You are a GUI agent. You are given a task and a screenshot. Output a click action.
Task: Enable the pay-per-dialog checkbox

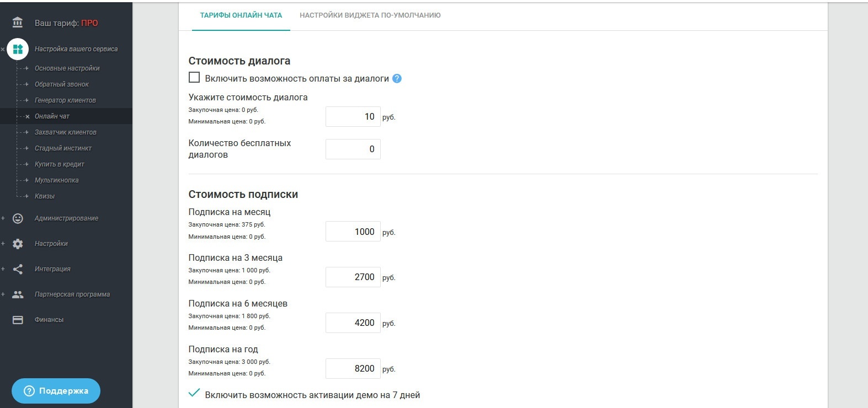point(194,78)
